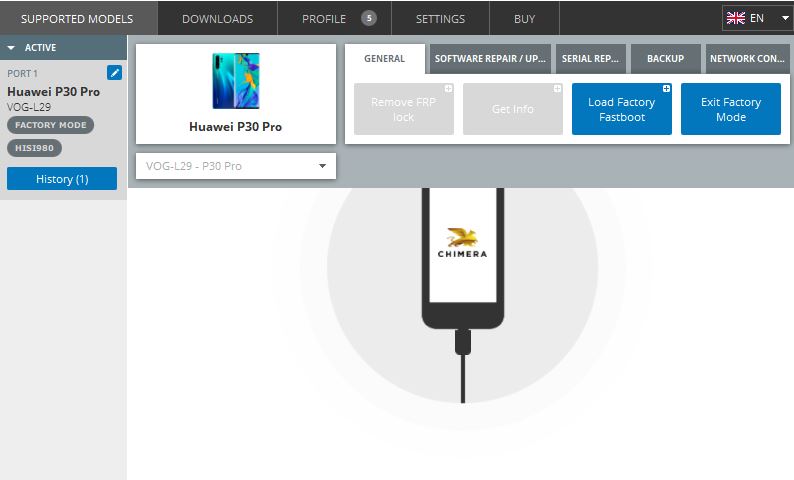This screenshot has width=794, height=480.
Task: Click the Huawei P30 Pro phone thumbnail
Action: pos(236,81)
